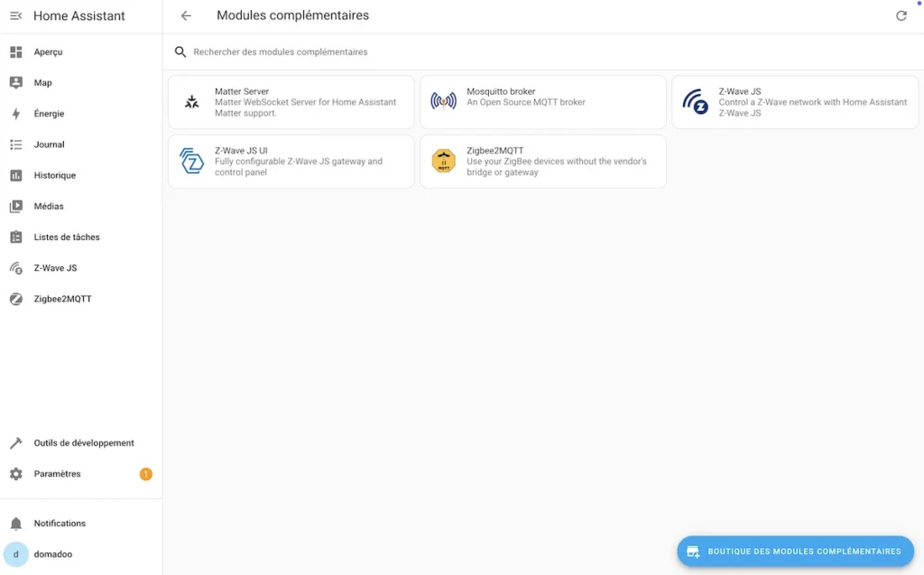Select Médias in the sidebar
This screenshot has height=575, width=924.
coord(49,206)
